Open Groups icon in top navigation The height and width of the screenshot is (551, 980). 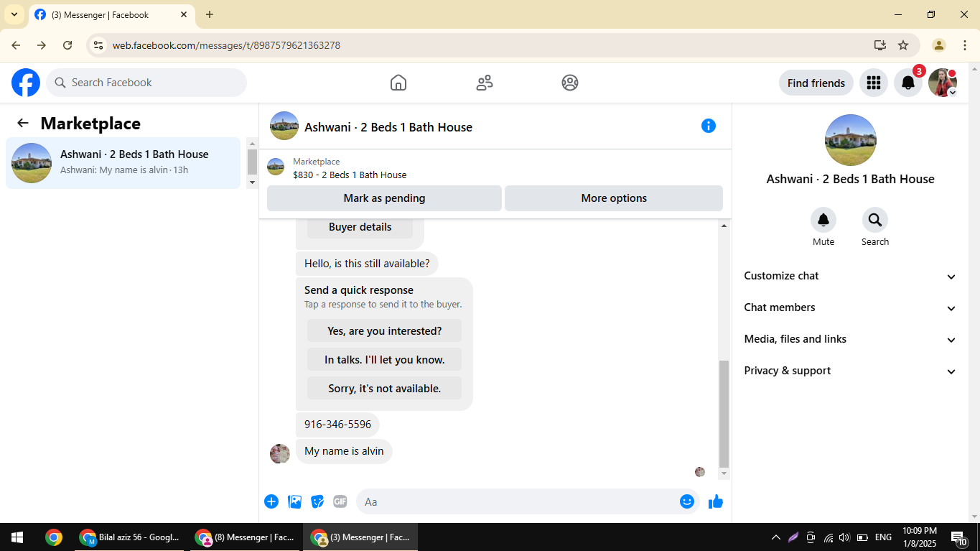click(x=570, y=83)
